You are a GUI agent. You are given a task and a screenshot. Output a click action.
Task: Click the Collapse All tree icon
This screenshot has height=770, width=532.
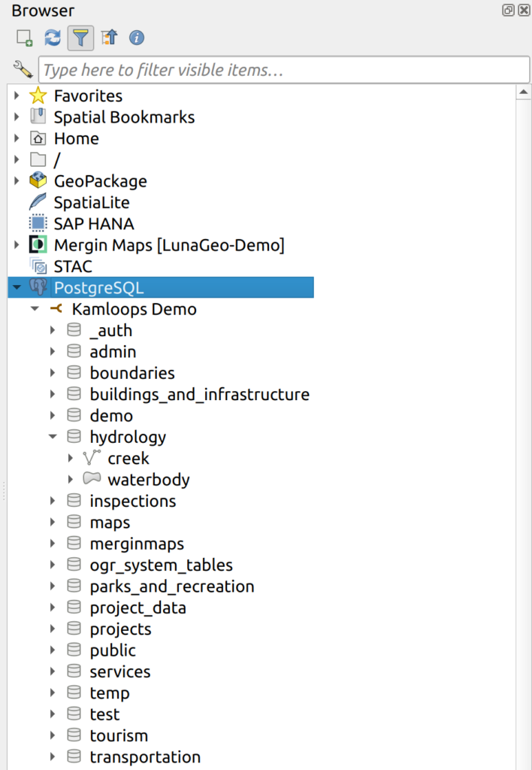pyautogui.click(x=109, y=38)
